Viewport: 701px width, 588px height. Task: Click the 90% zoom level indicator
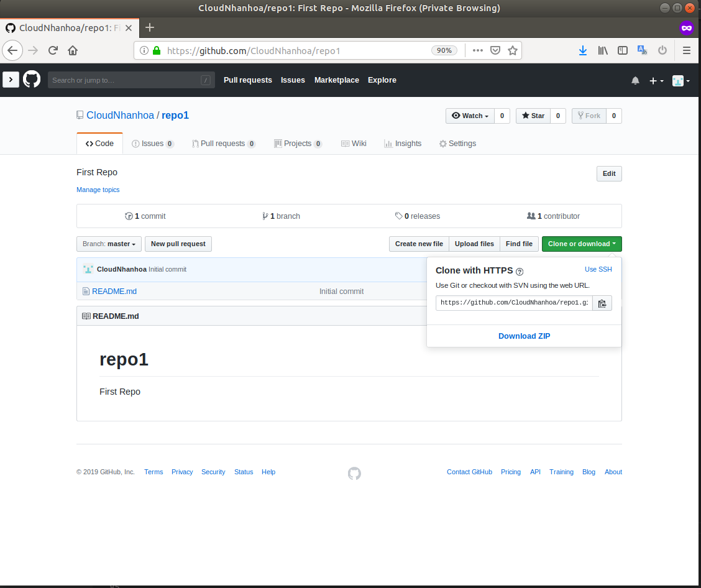[444, 50]
